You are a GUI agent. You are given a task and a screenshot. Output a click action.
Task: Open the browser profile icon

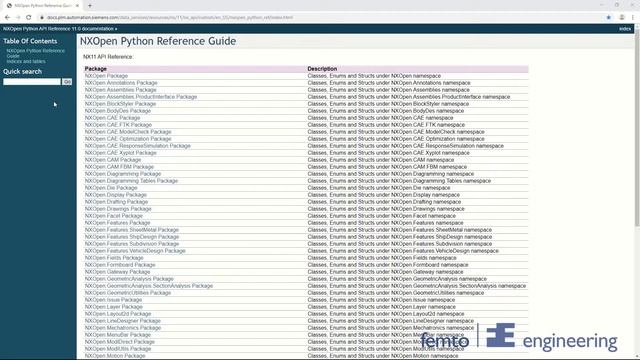[x=622, y=18]
